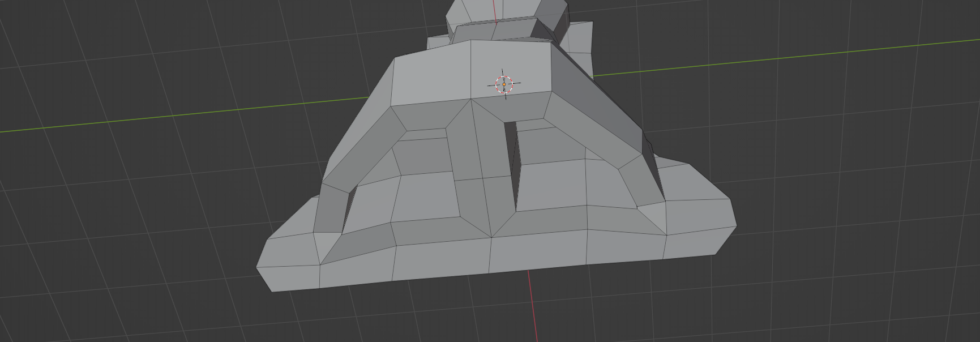
Task: Select the long face of the left diagonal strut
Action: tap(358, 148)
